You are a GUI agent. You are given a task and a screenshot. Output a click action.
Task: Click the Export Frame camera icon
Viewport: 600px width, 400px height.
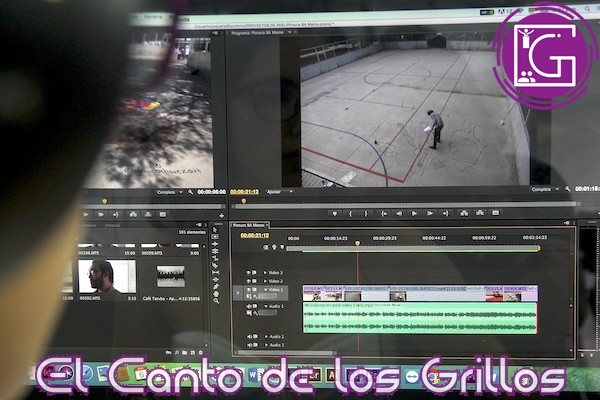pyautogui.click(x=497, y=213)
